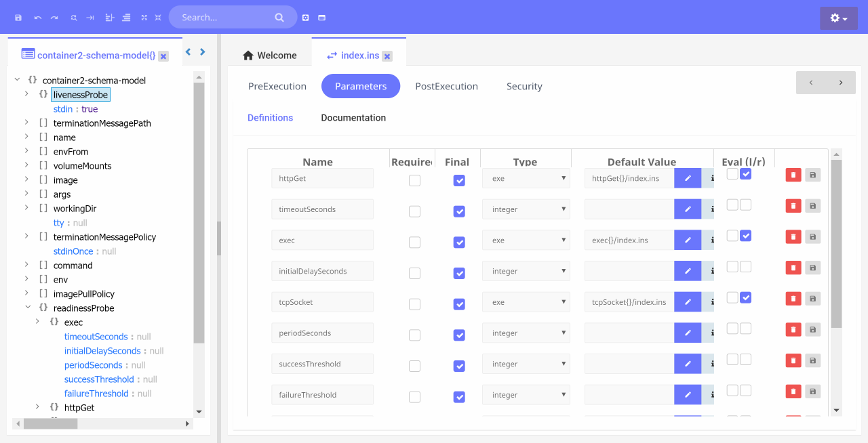Click the successThreshold name input field

(x=322, y=364)
